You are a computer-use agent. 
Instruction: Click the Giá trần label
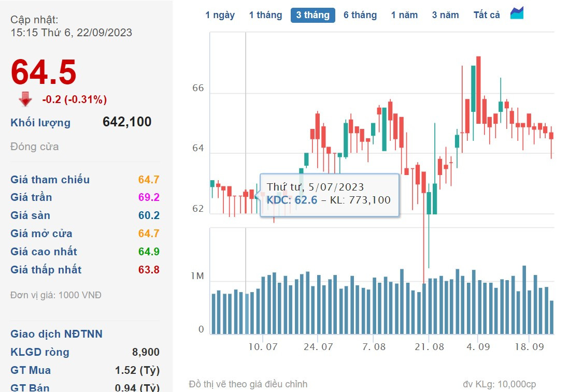[31, 197]
